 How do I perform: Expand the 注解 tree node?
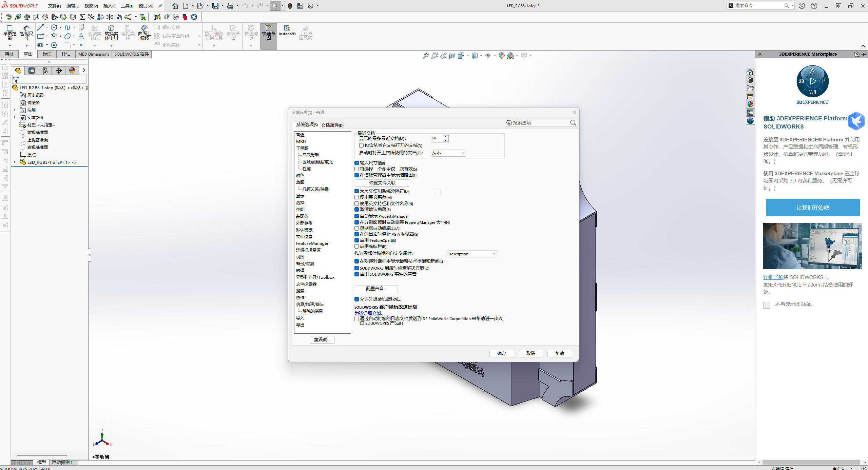click(15, 110)
